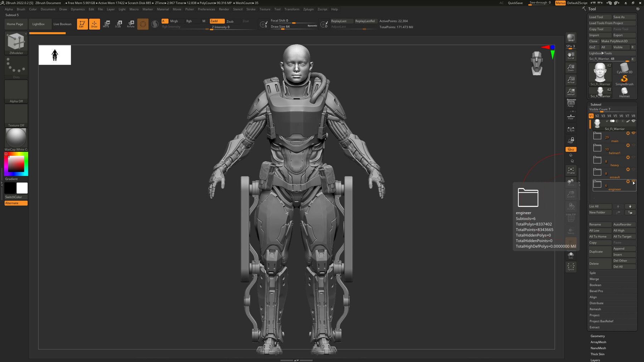644x362 pixels.
Task: Open settings gear for heavy folder
Action: click(628, 157)
